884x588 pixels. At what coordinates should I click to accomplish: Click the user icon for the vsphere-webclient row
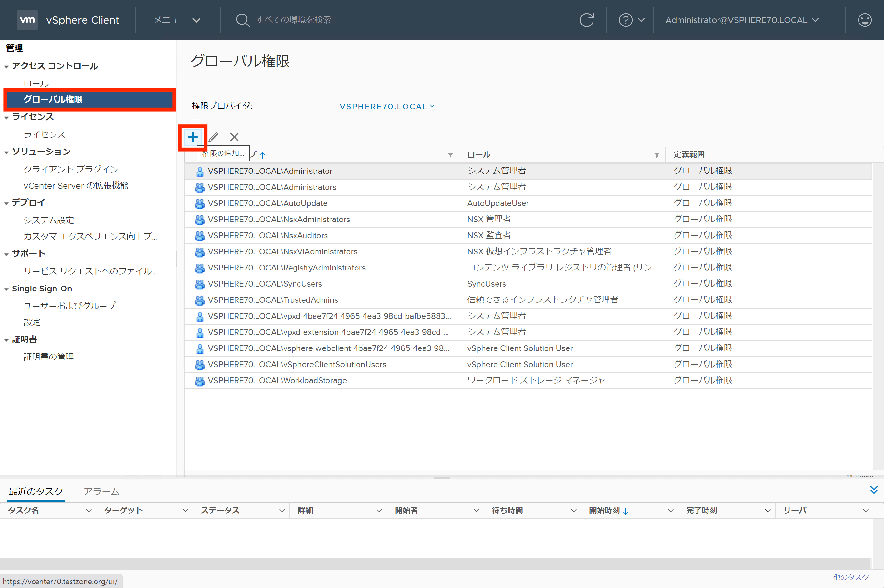tap(200, 349)
